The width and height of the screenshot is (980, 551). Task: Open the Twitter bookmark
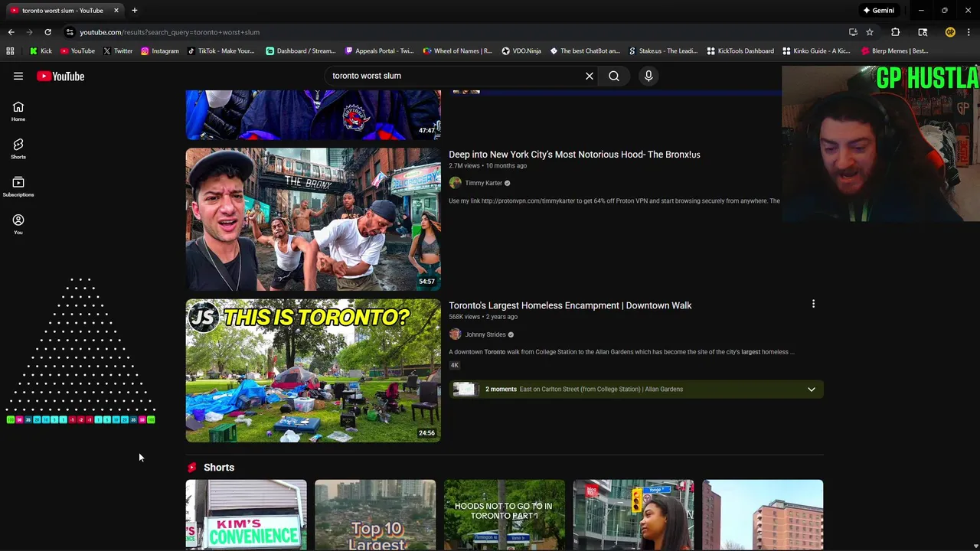[117, 51]
